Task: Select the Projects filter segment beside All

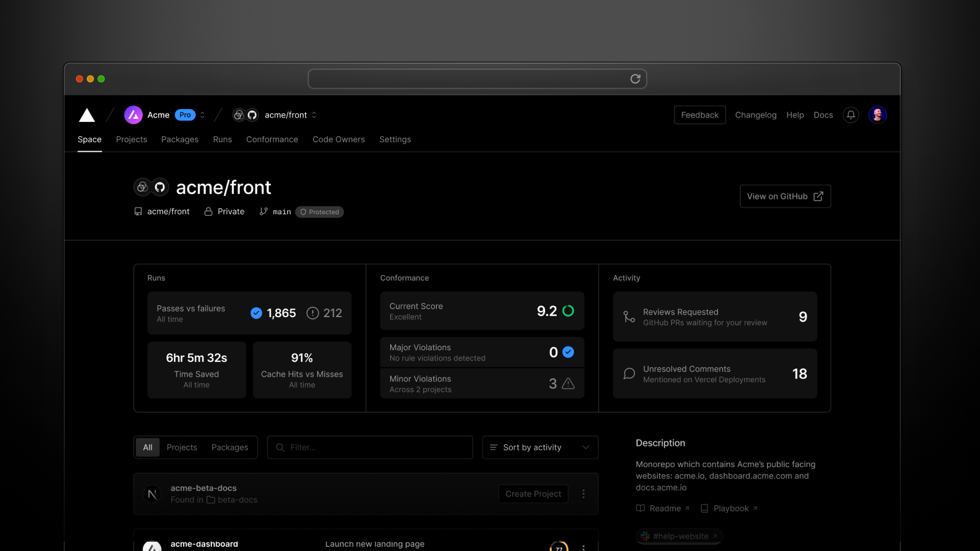Action: coord(182,448)
